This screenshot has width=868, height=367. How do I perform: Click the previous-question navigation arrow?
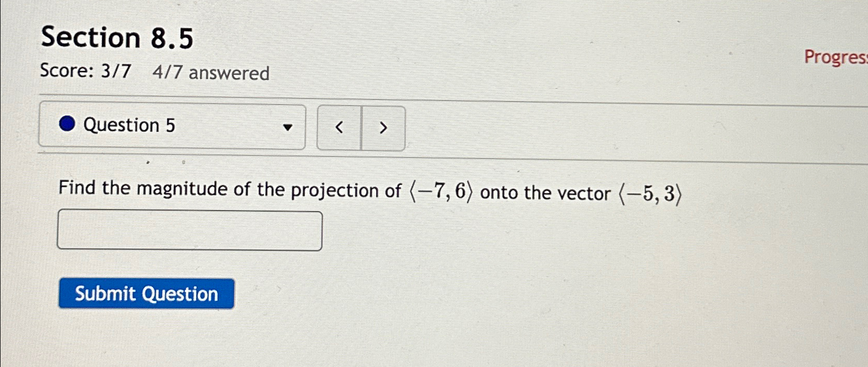[339, 128]
